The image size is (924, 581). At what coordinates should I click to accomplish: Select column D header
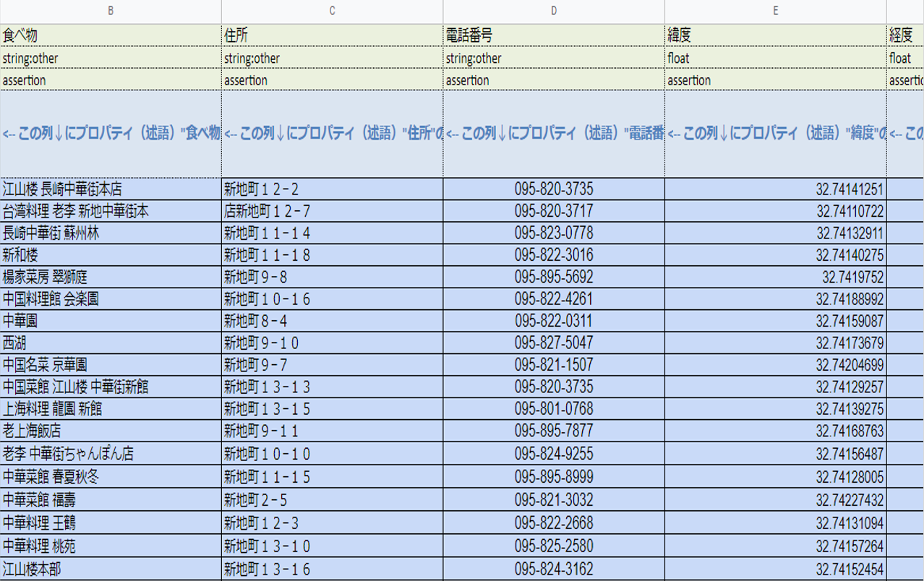554,11
